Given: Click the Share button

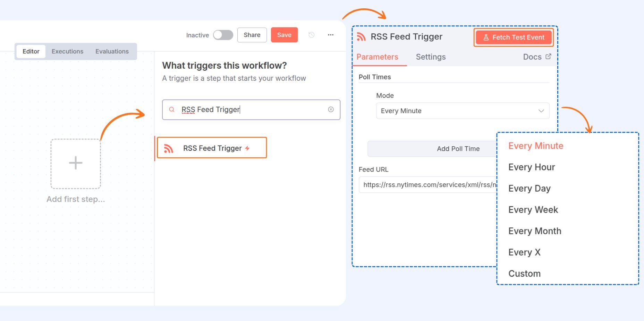Looking at the screenshot, I should (252, 35).
